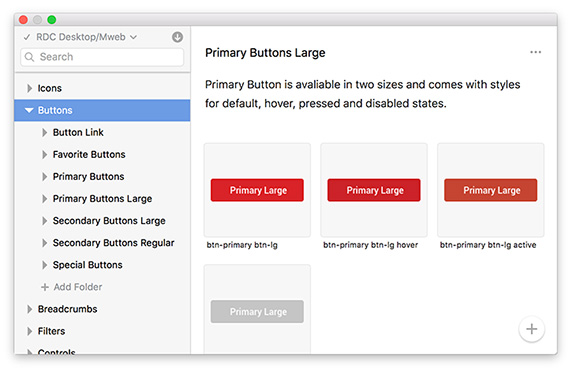Image resolution: width=576 pixels, height=381 pixels.
Task: Click the round plus add button
Action: (x=532, y=329)
